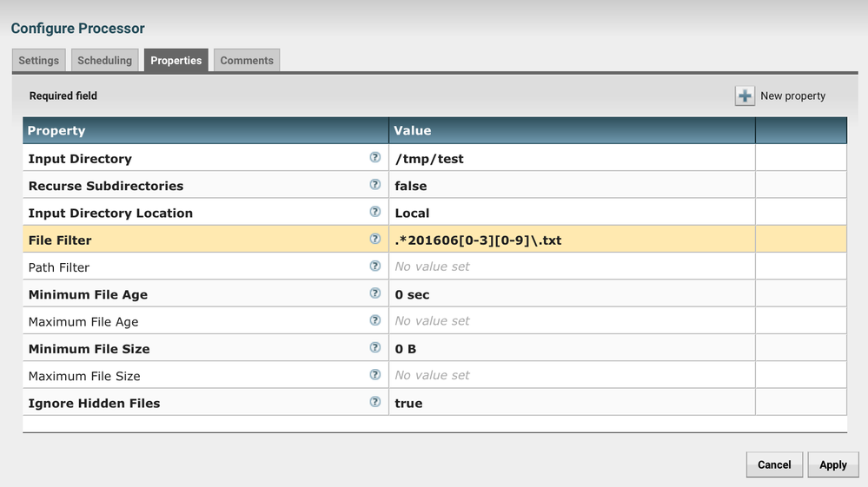The height and width of the screenshot is (487, 868).
Task: Edit the Ignore Hidden Files true value
Action: 572,402
